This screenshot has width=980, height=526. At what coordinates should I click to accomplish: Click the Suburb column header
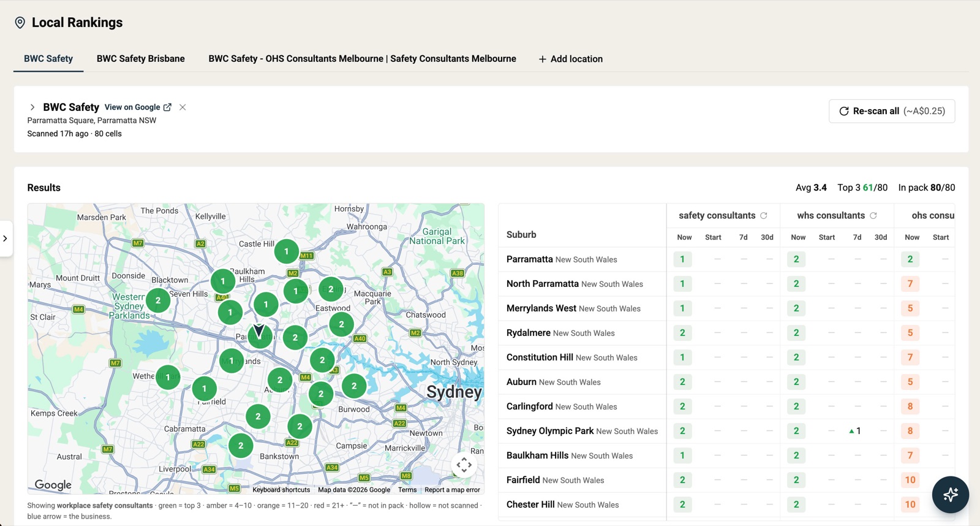click(521, 235)
